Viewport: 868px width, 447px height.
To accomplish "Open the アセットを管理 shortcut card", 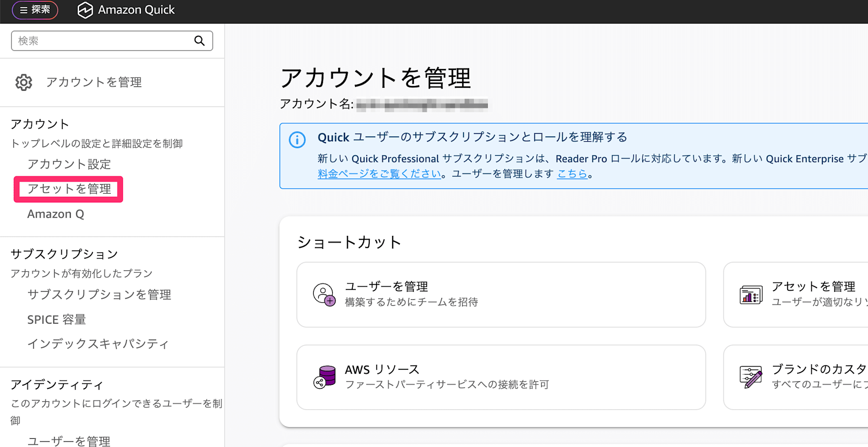I will 796,295.
